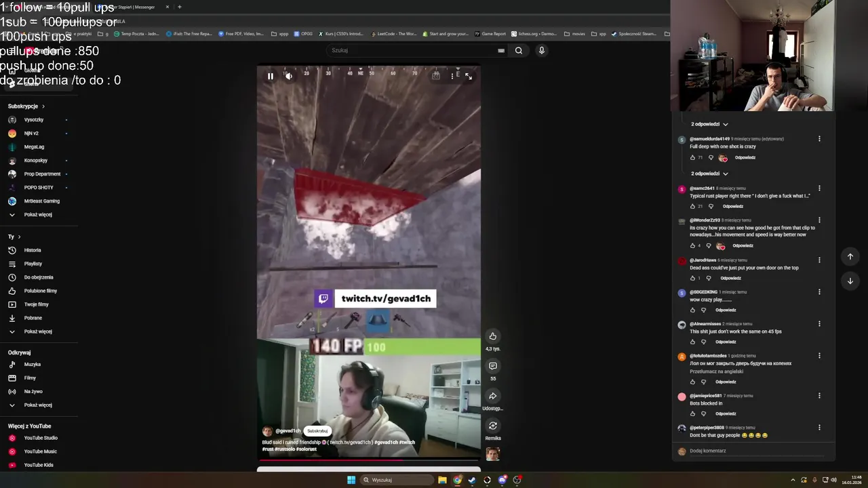Like @iWonderZz93 comment
Screen dimensions: 868x488
pos(692,246)
